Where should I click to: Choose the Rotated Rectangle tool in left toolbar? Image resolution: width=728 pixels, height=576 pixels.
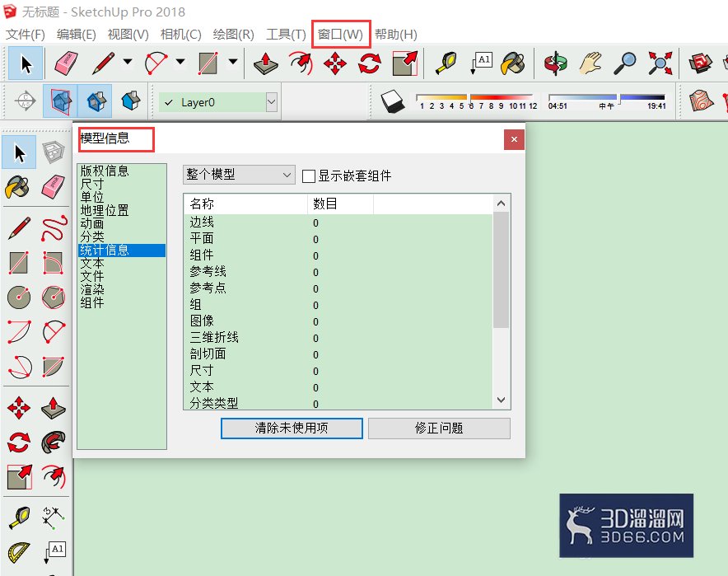coord(53,263)
